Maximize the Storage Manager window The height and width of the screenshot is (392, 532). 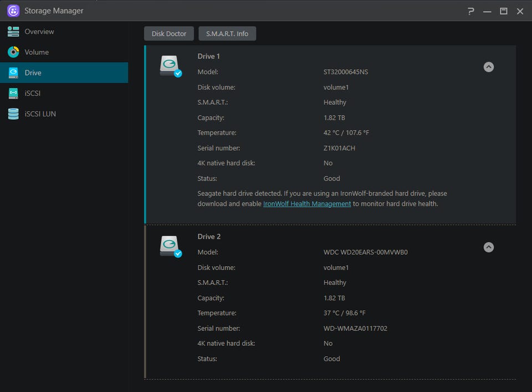pyautogui.click(x=503, y=11)
